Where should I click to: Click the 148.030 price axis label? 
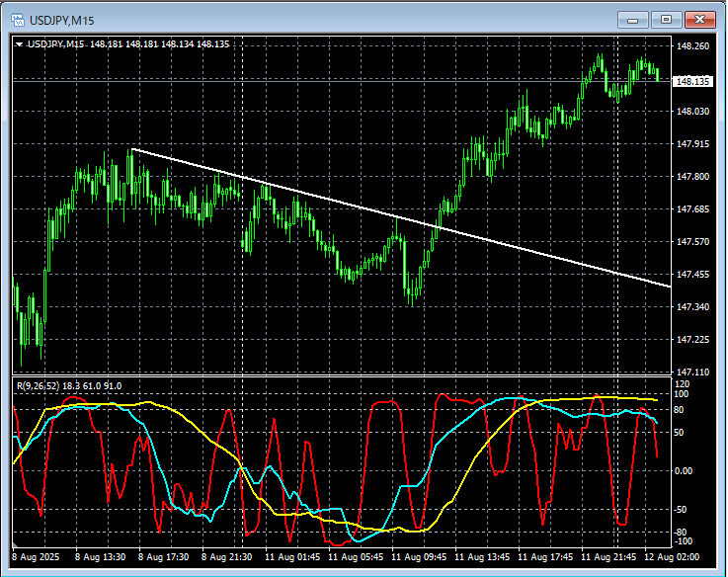tap(692, 111)
